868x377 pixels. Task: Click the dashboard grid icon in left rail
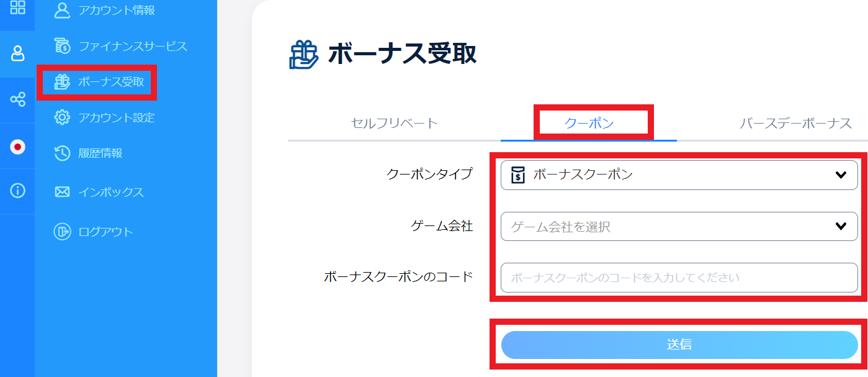click(x=17, y=7)
